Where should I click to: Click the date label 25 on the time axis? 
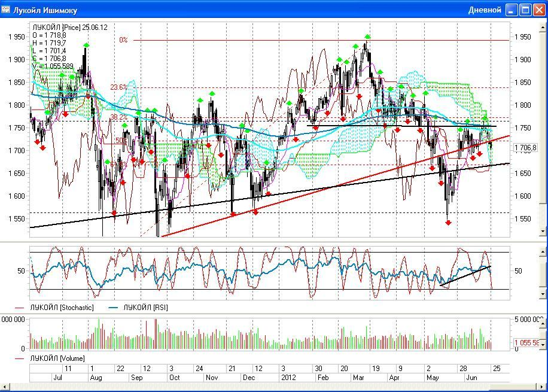tap(497, 368)
